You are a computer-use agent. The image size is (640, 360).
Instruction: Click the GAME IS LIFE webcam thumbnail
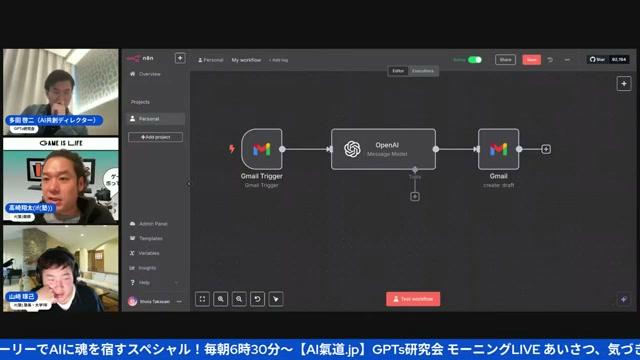click(x=61, y=181)
